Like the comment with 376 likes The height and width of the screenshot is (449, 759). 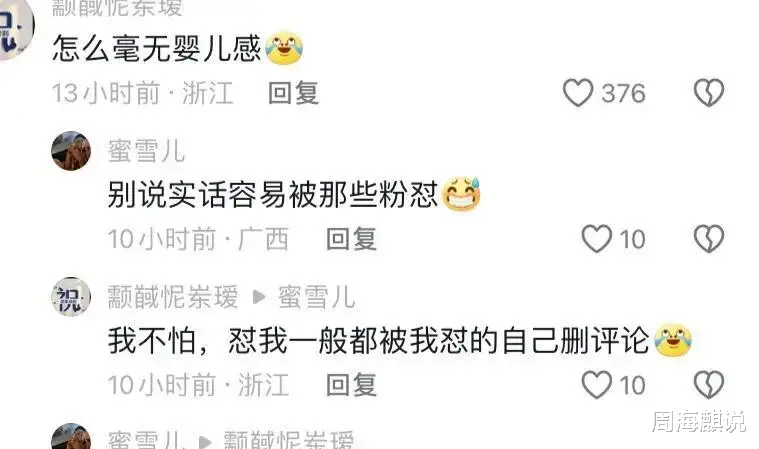click(x=577, y=92)
